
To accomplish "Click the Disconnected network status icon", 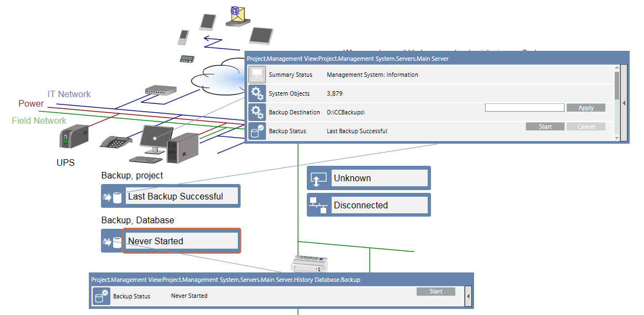I will click(318, 205).
